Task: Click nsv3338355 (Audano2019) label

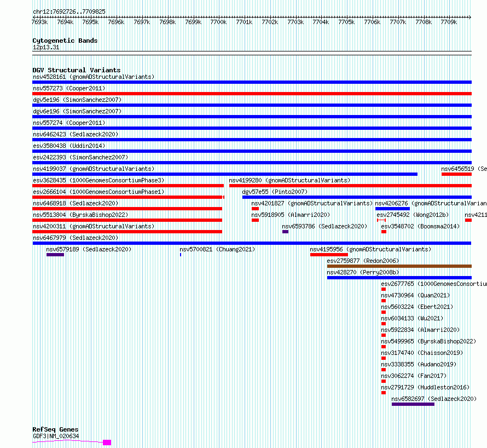Action: point(419,364)
